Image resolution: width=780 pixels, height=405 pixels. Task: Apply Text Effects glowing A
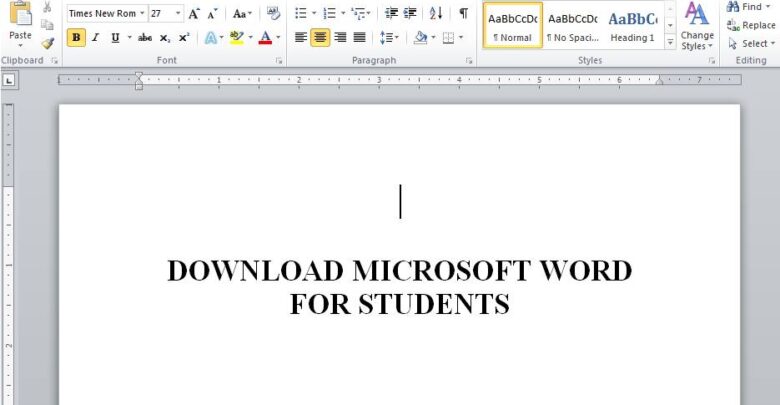click(211, 38)
